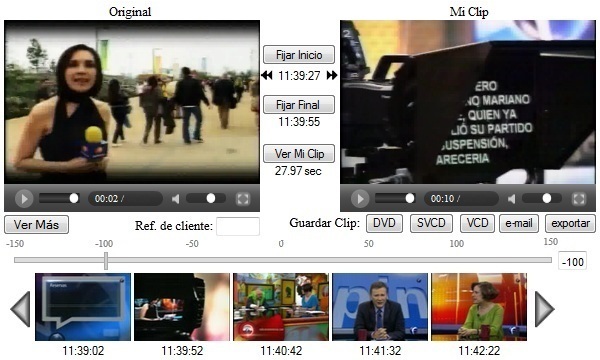Mute the Mi Clip video speaker icon
Screen dimensions: 600x360
512,199
